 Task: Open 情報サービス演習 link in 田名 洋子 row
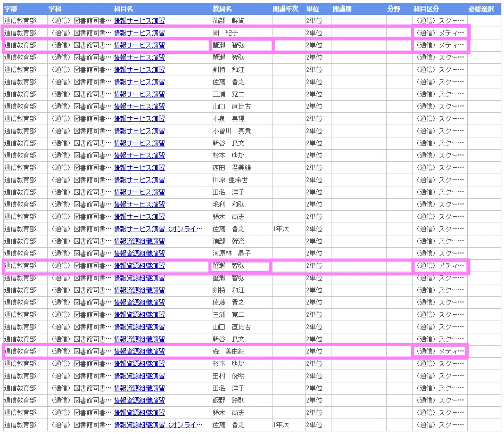pyautogui.click(x=139, y=192)
